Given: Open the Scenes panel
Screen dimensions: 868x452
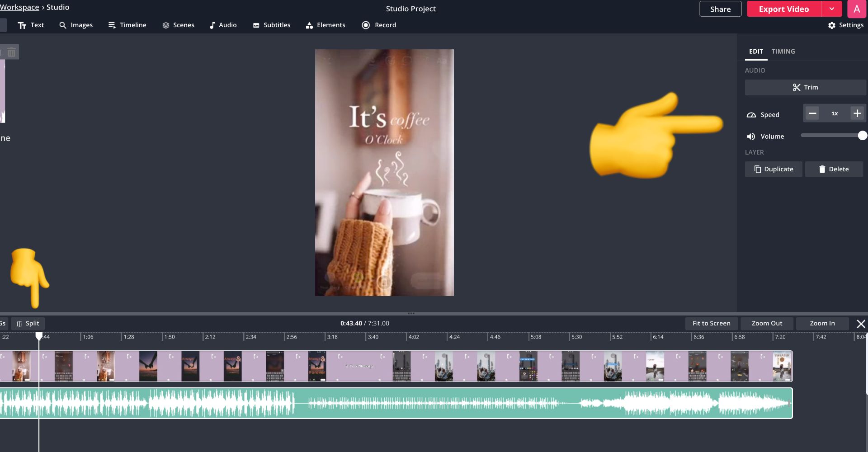Looking at the screenshot, I should (178, 25).
